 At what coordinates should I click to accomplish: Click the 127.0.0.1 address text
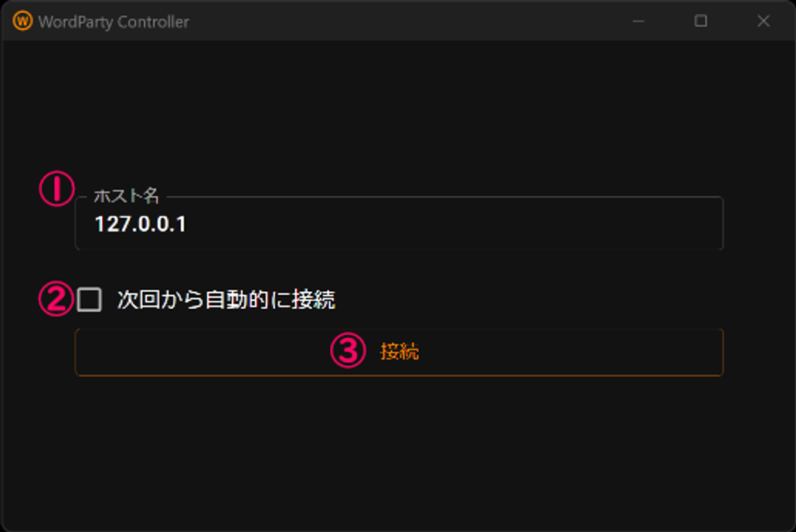[141, 224]
